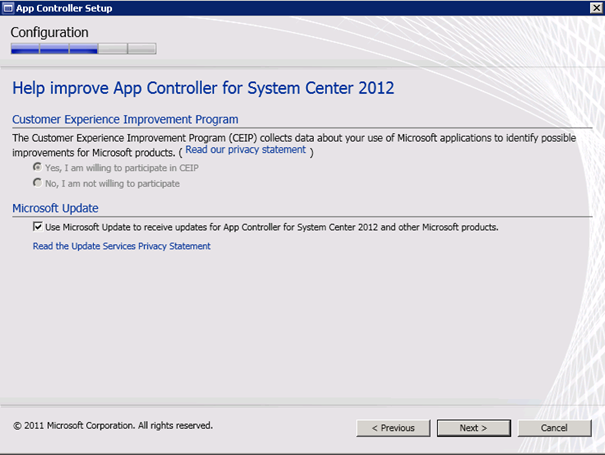Uncheck the Use Microsoft Update checkbox

(37, 227)
